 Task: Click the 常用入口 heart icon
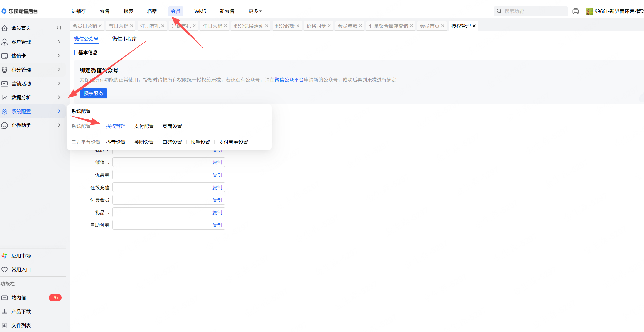4,269
